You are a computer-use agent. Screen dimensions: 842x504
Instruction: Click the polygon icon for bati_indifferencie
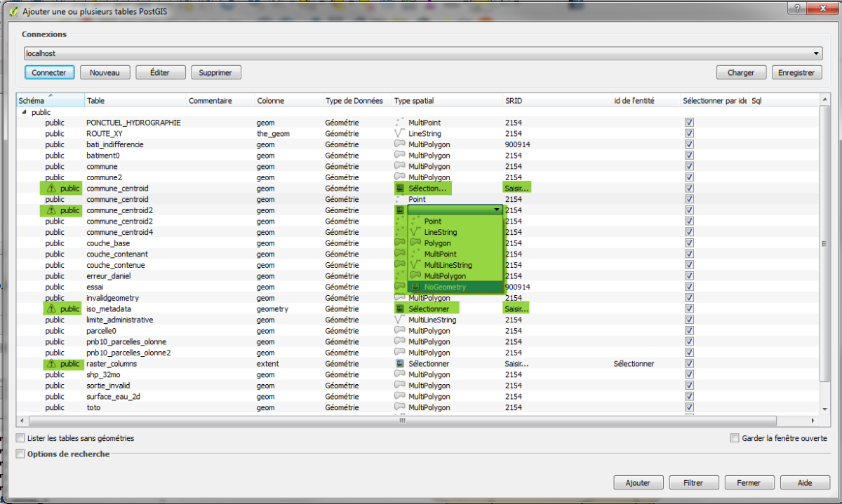click(x=400, y=144)
